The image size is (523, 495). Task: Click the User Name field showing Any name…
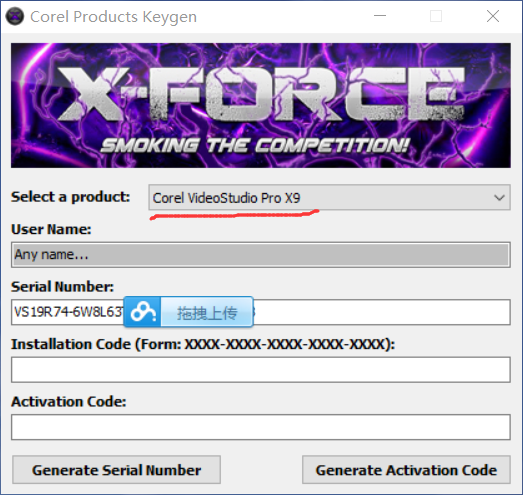click(x=261, y=255)
